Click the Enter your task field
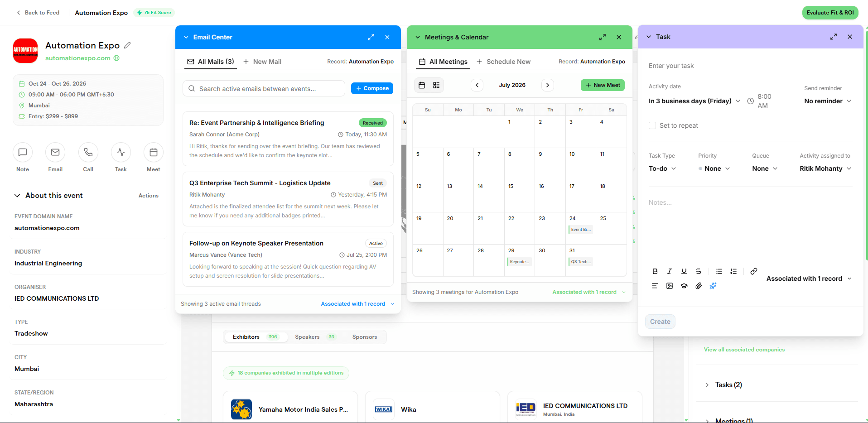The image size is (868, 423). (x=750, y=66)
